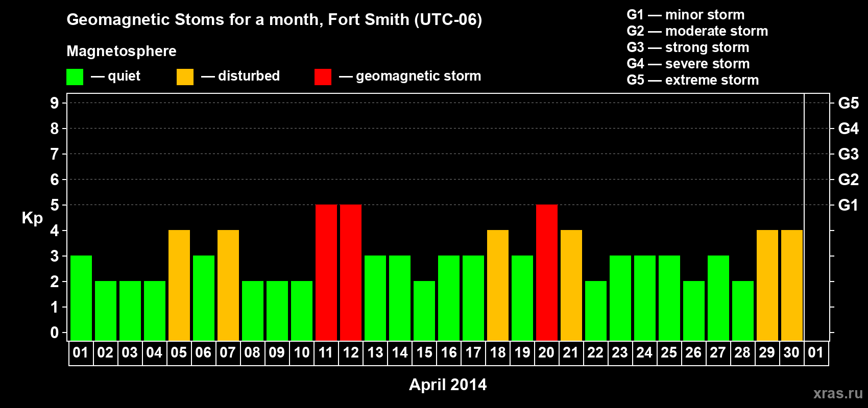
Task: Click the green bar for day 15
Action: 424,311
